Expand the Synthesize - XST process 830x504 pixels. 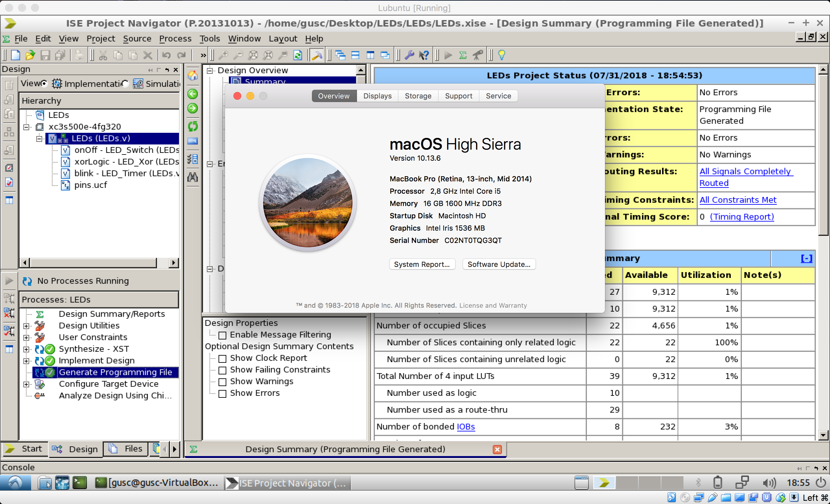26,349
